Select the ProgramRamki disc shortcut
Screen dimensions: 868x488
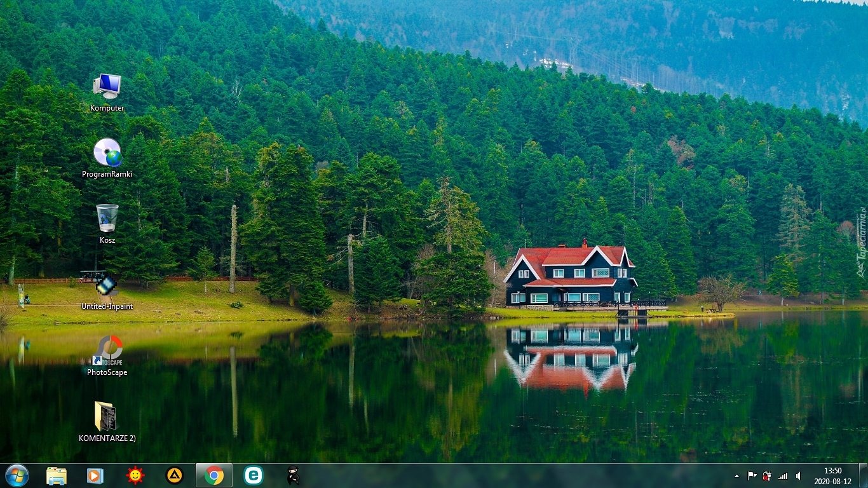point(107,153)
